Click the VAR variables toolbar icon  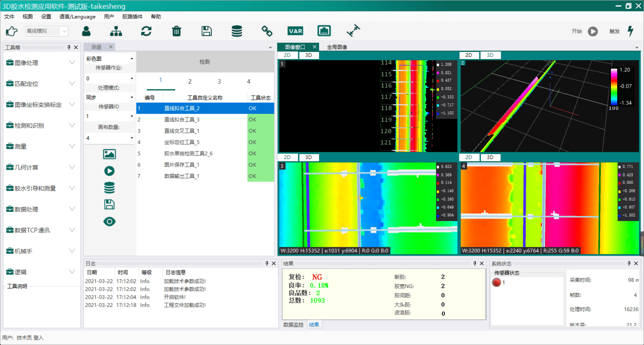tap(295, 31)
